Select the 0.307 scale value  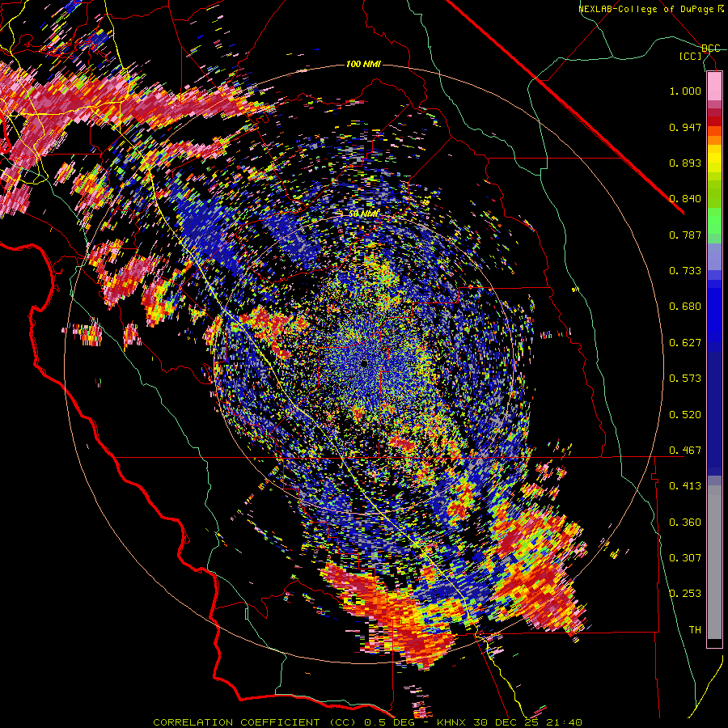(x=685, y=558)
